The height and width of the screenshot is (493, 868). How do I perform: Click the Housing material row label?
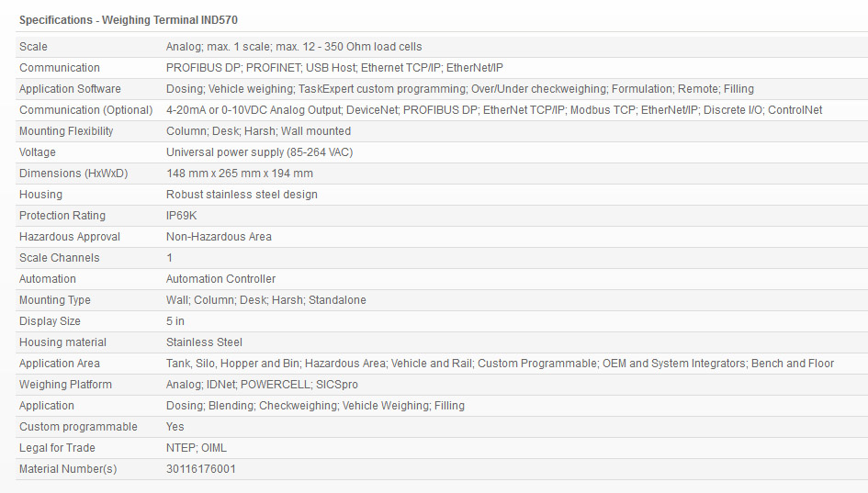62,342
